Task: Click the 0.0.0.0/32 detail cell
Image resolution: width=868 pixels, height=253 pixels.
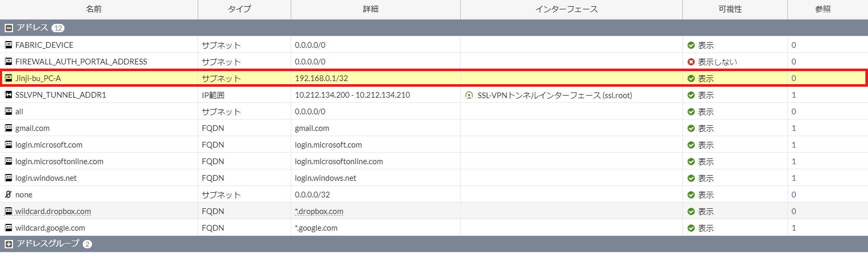Action: tap(312, 195)
